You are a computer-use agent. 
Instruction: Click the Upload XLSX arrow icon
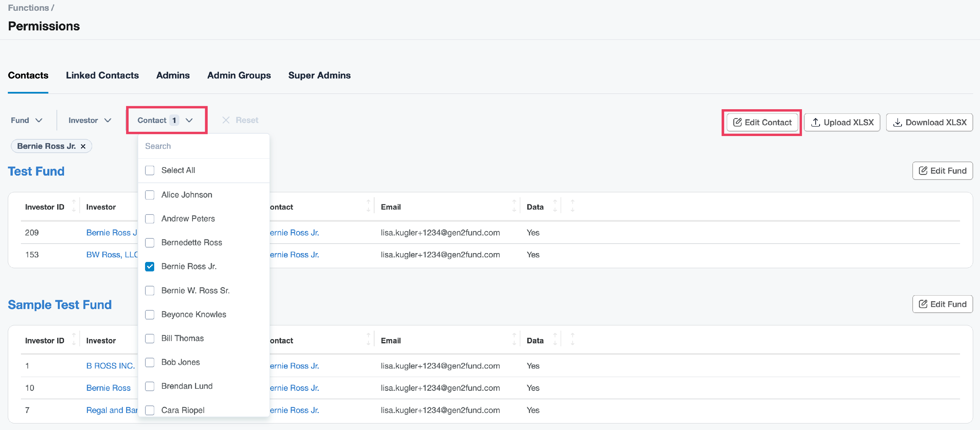[815, 122]
